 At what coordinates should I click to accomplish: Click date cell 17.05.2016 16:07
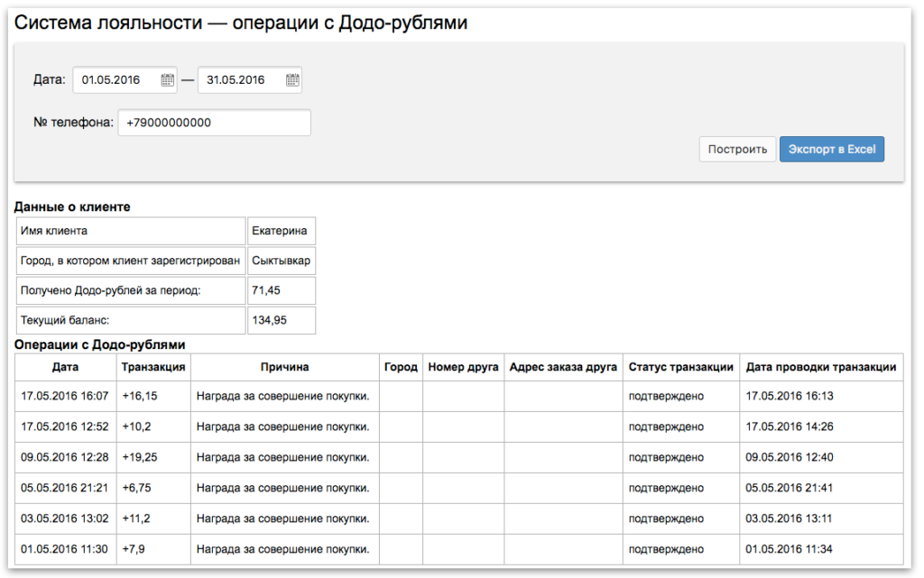[x=65, y=396]
